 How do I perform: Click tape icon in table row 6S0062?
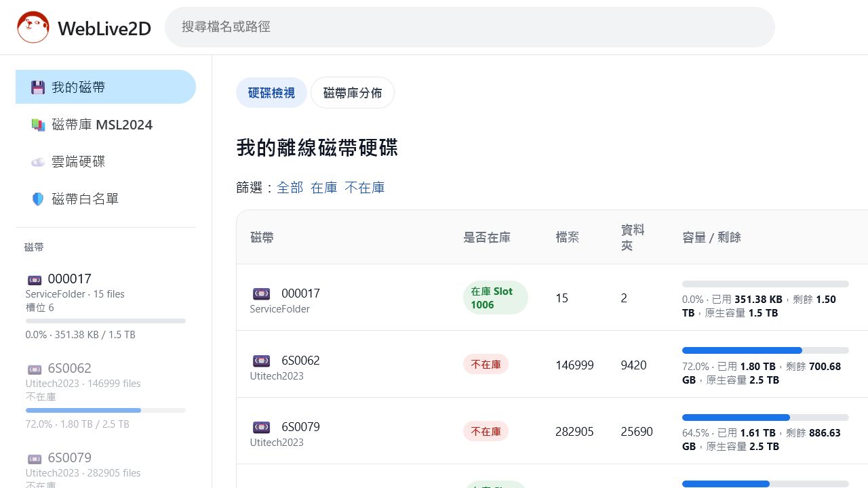click(261, 361)
